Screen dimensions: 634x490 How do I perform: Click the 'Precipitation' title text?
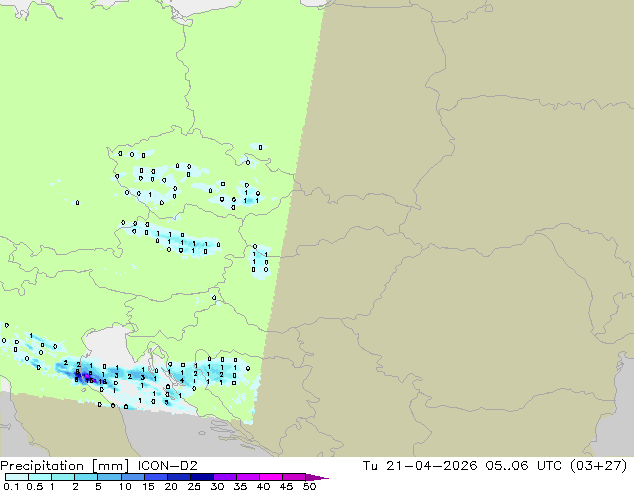42,466
